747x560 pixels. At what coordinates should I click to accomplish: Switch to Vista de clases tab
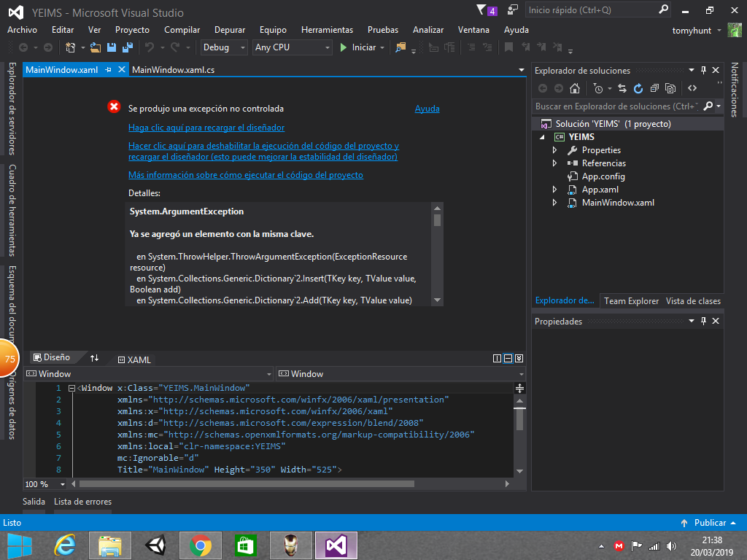pos(693,301)
